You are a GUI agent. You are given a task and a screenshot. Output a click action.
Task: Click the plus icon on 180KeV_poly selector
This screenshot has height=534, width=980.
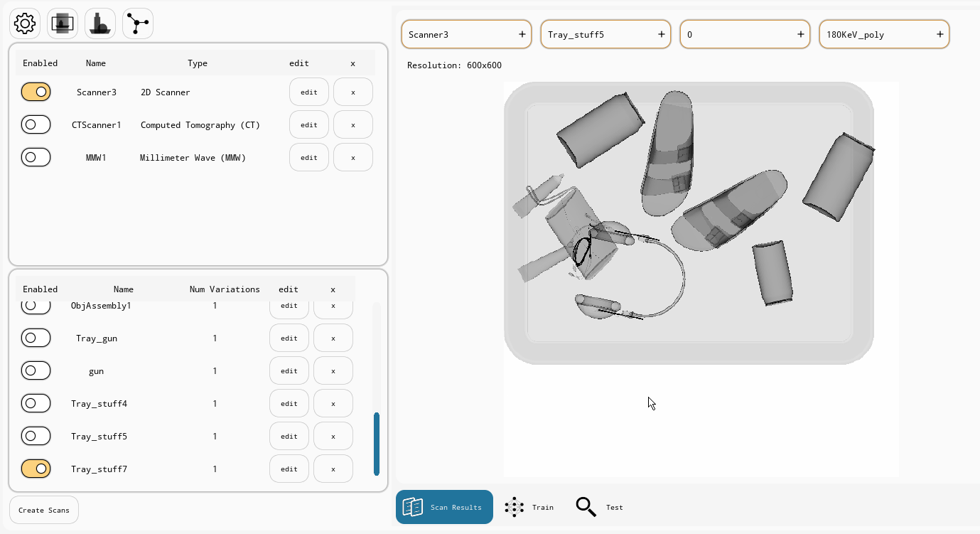pos(939,34)
